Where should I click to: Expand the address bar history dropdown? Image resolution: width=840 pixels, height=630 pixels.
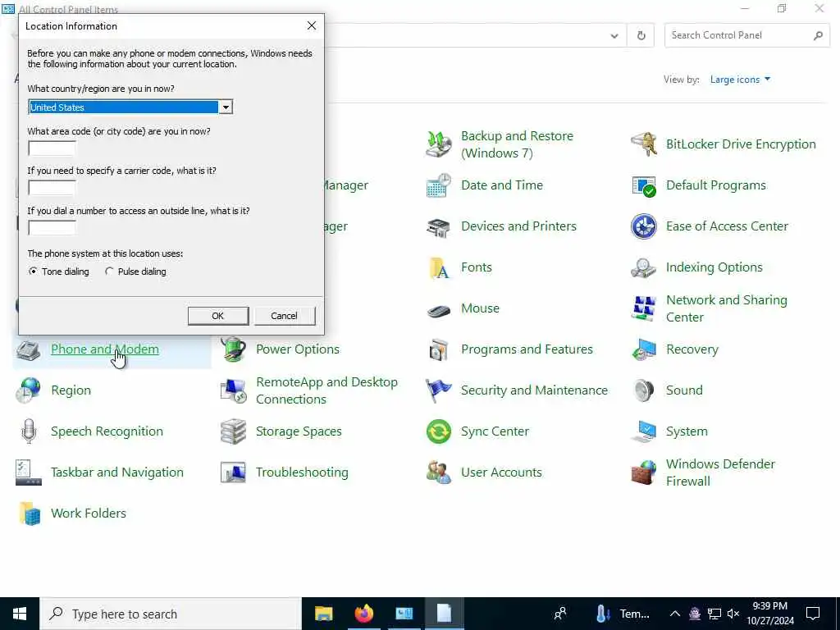(614, 36)
